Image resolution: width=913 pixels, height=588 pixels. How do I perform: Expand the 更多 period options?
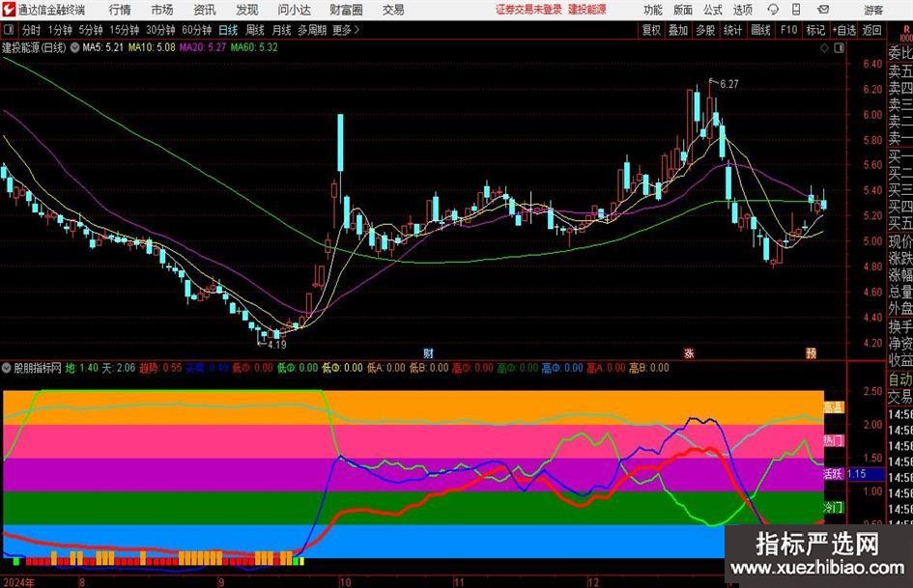pyautogui.click(x=346, y=30)
